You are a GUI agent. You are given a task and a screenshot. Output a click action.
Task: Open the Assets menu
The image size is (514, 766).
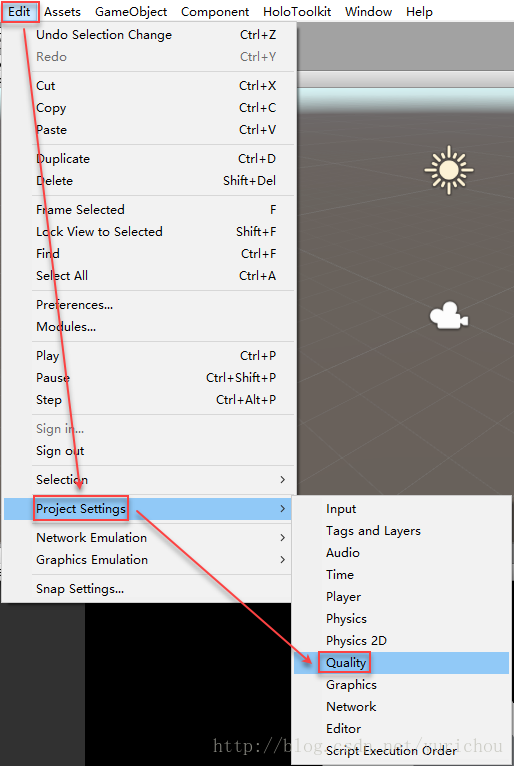(62, 12)
